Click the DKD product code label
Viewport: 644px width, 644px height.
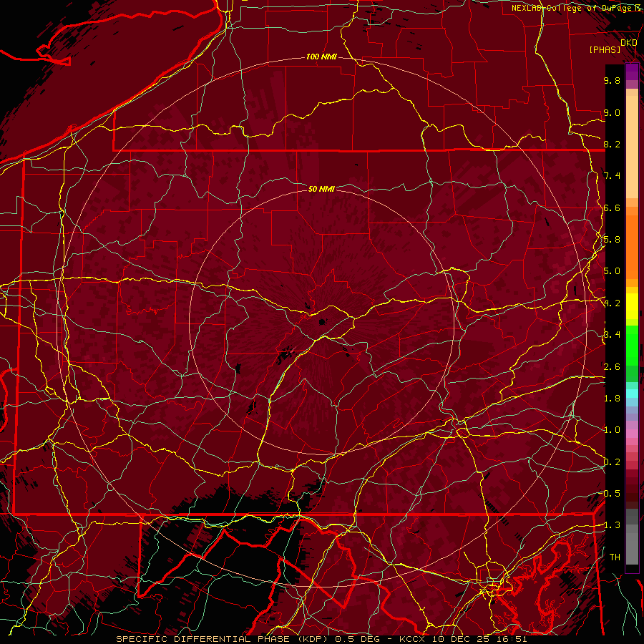[629, 43]
